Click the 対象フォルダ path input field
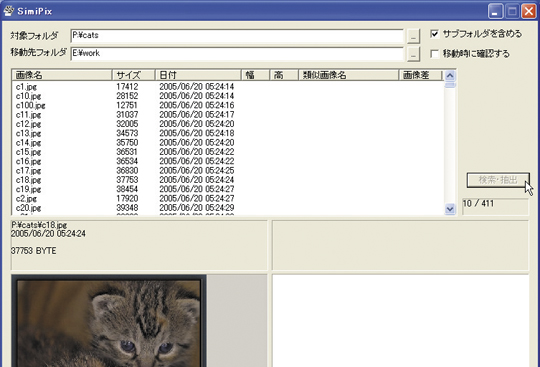 coord(237,35)
